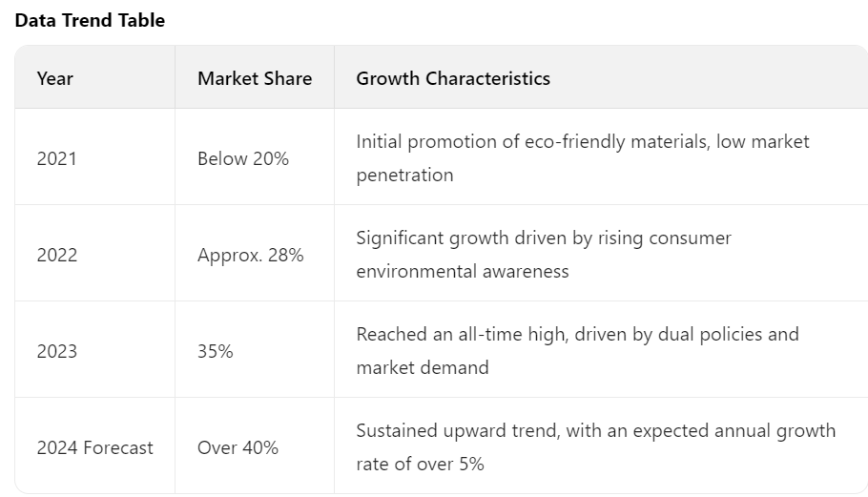The width and height of the screenshot is (868, 497).
Task: Select the Market Share column header
Action: coord(255,78)
